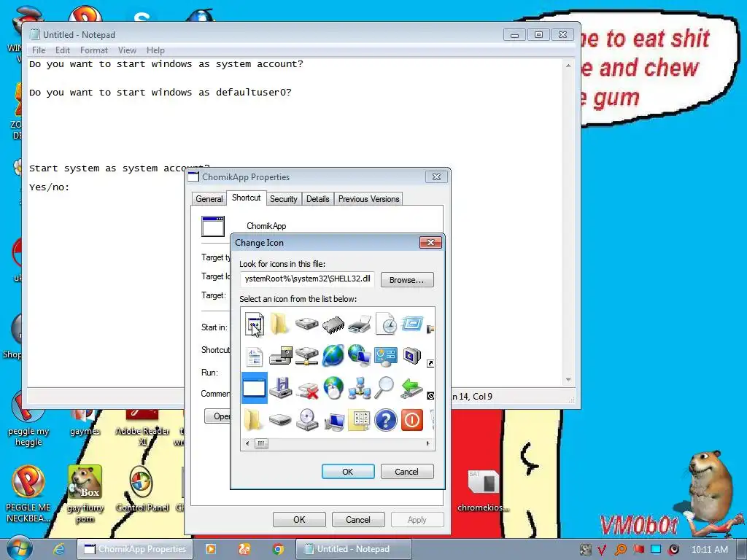The image size is (747, 560).
Task: Switch to Previous Versions tab
Action: 368,199
